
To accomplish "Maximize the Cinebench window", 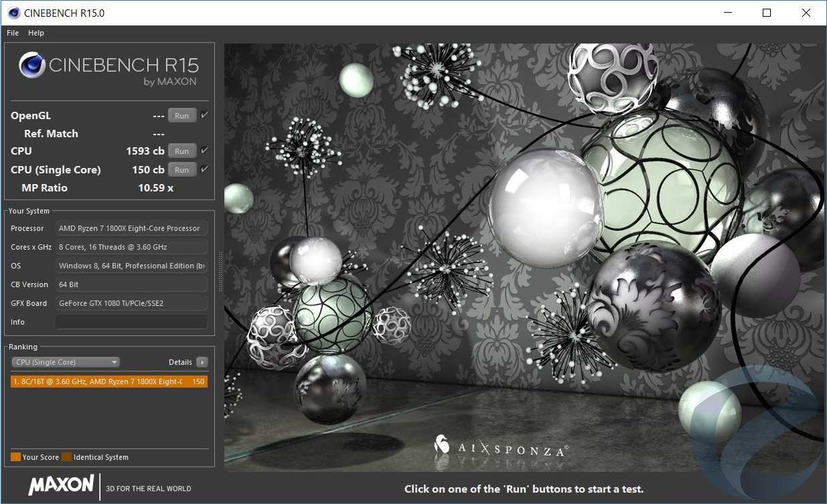I will tap(767, 13).
